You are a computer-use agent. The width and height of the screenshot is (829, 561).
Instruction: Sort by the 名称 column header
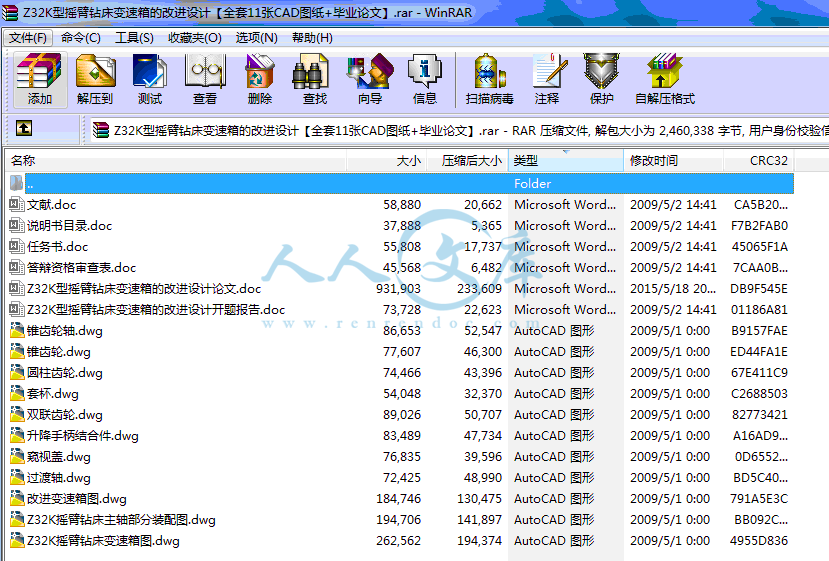point(176,161)
